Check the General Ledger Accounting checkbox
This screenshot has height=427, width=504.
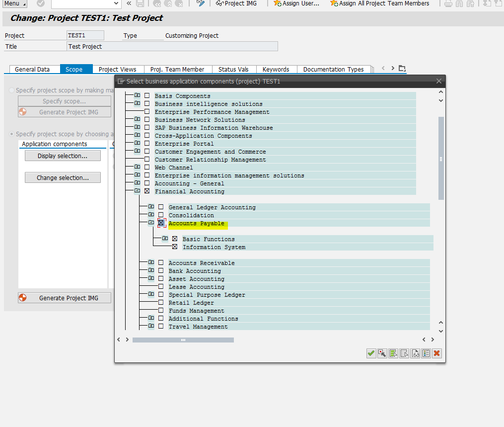(x=161, y=207)
